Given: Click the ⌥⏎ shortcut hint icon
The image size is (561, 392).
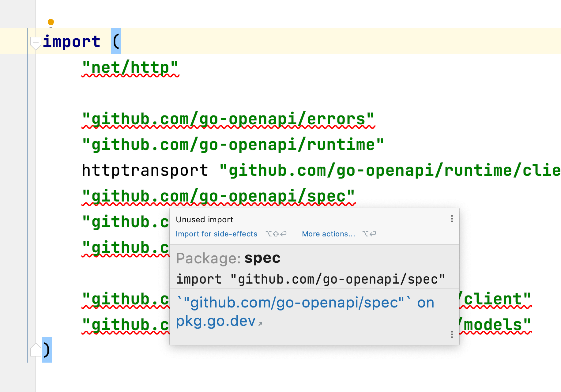Looking at the screenshot, I should 369,234.
